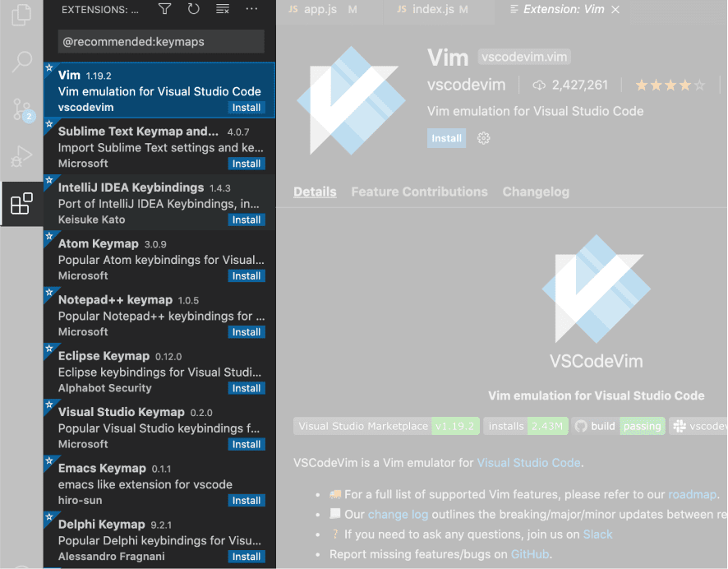The image size is (728, 569).
Task: Refresh the extensions list
Action: click(x=194, y=9)
